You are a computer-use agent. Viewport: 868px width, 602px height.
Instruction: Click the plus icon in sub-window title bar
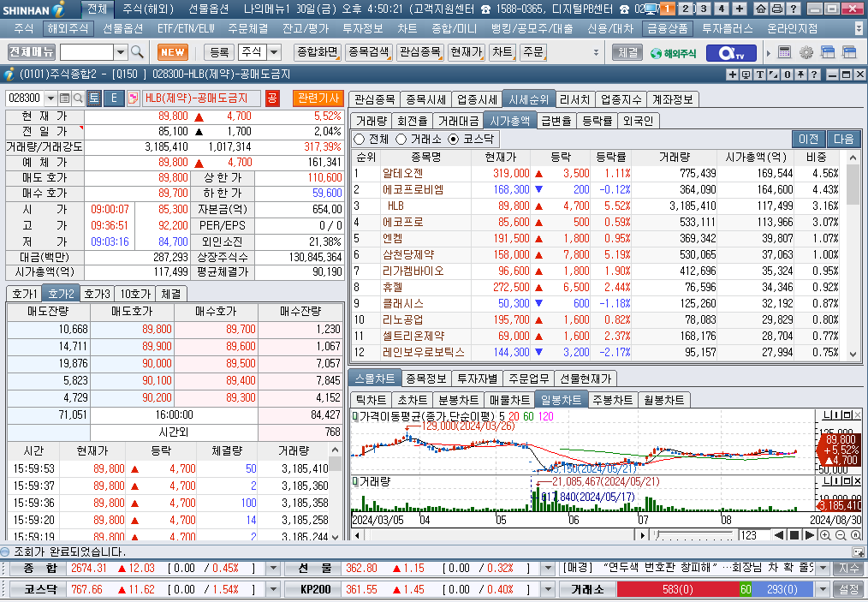tap(733, 75)
